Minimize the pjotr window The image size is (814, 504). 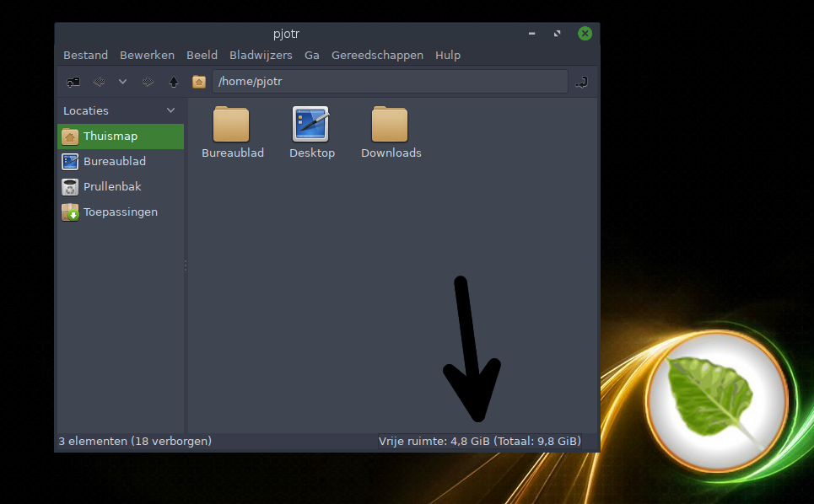(531, 34)
